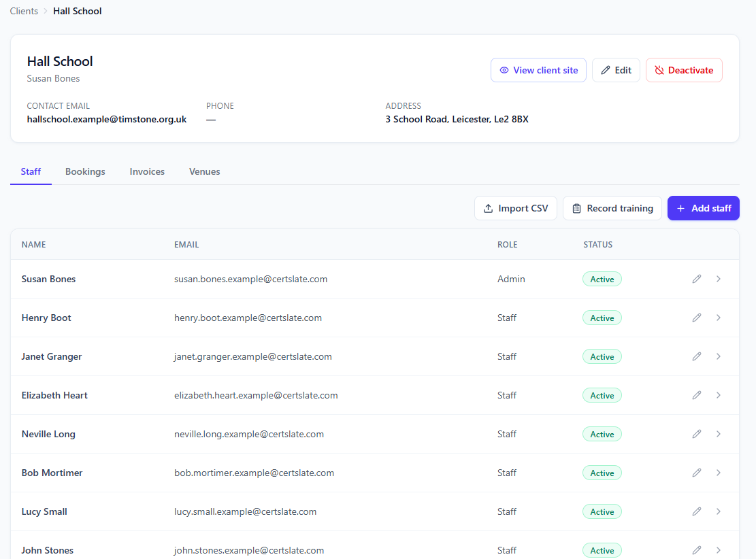
Task: Click the pencil edit icon for Janet Granger
Action: click(x=697, y=356)
